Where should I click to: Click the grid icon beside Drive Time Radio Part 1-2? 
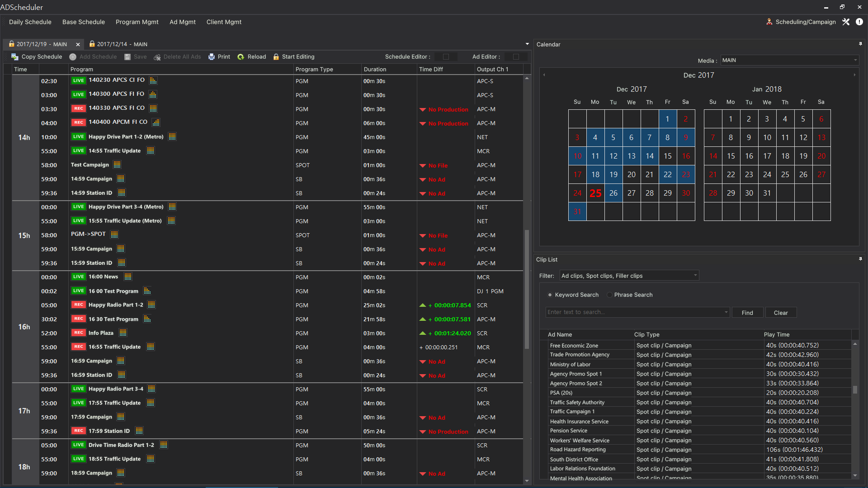point(164,445)
